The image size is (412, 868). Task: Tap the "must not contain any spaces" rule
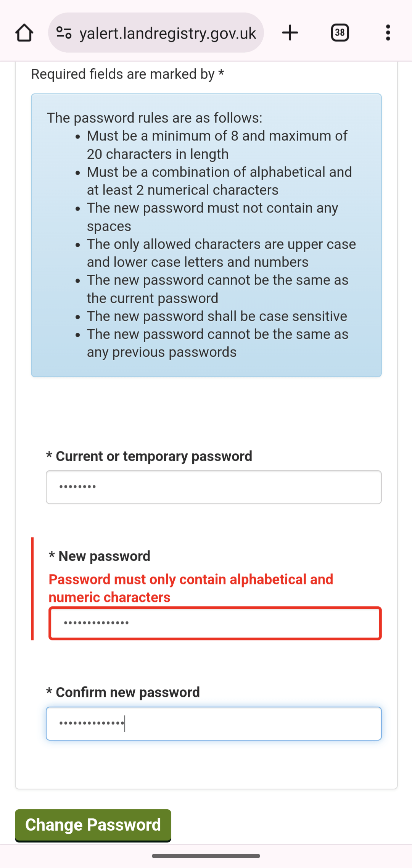[212, 217]
